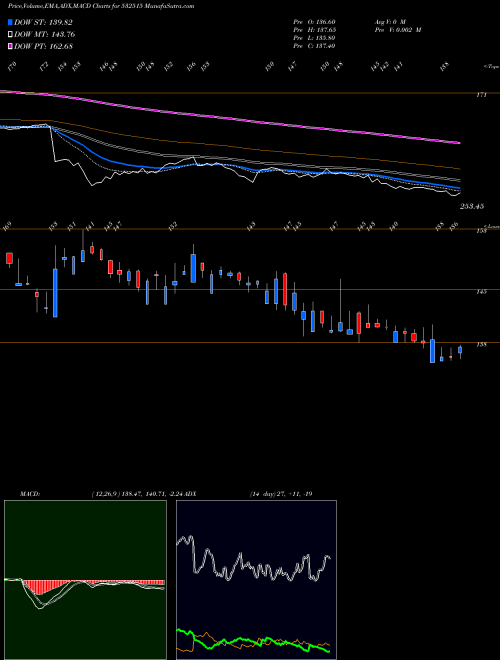Click the 138 price axis label
Image resolution: width=500 pixels, height=660 pixels.
coord(481,344)
